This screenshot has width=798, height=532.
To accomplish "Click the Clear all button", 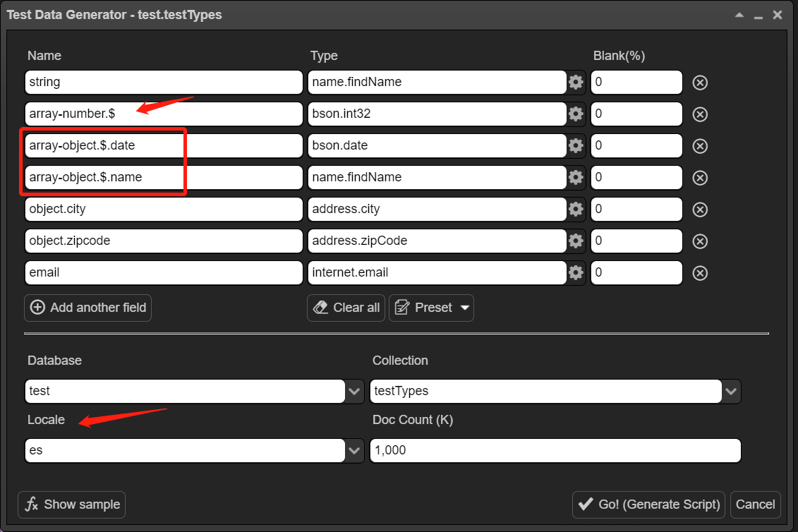I will 346,308.
